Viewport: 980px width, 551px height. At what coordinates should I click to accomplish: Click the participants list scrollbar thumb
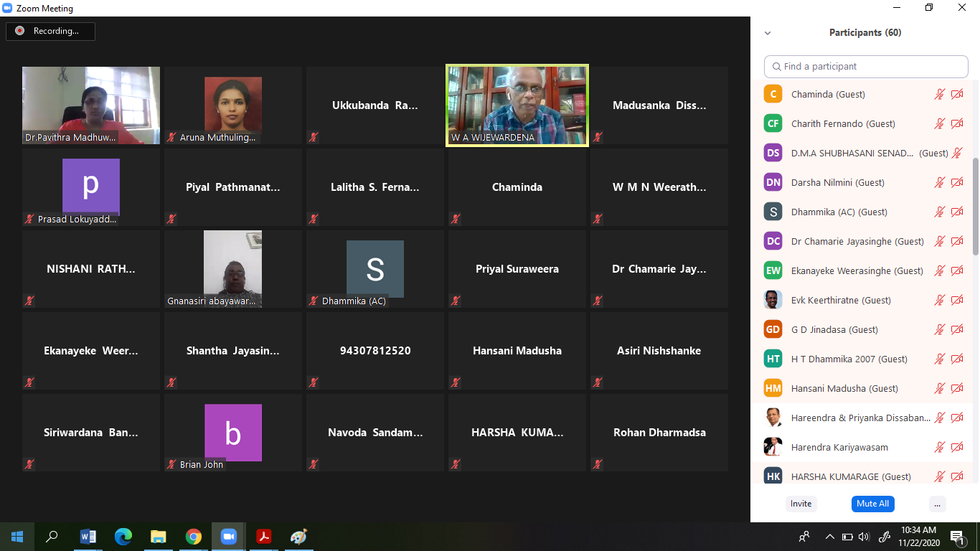coord(976,206)
